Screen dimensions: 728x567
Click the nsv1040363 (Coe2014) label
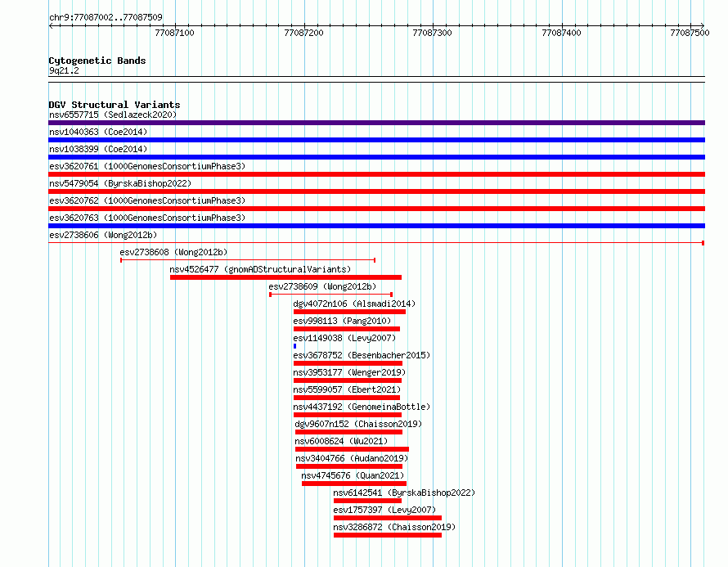(98, 132)
